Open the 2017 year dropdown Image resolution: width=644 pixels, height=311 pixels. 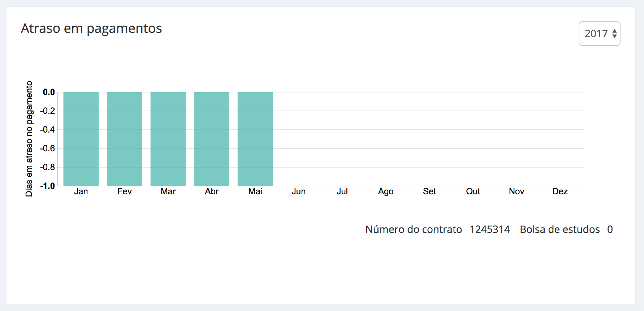point(599,34)
